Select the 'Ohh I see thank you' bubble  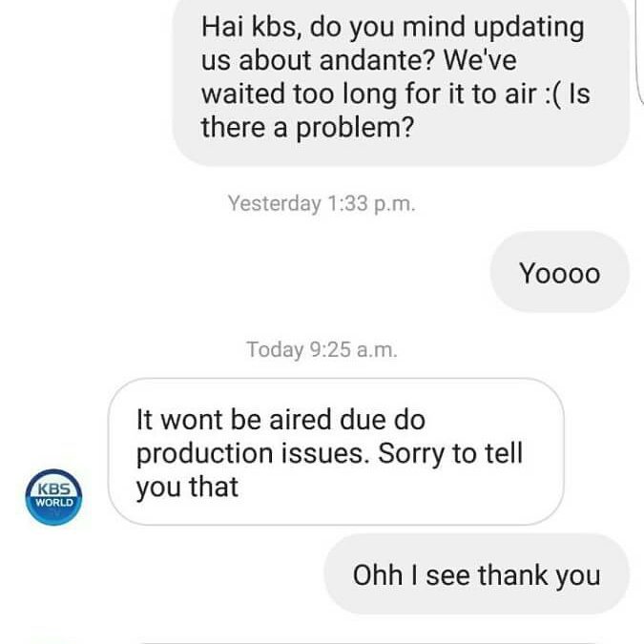[476, 574]
